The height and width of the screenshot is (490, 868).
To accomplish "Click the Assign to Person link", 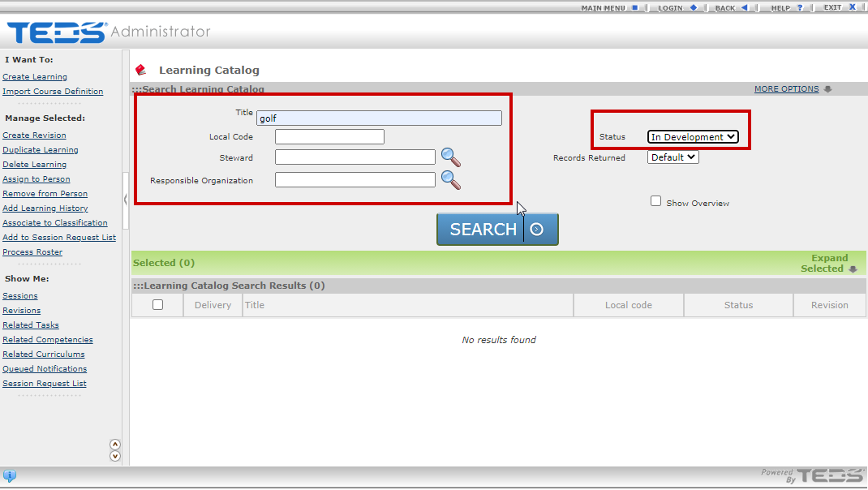I will 37,178.
